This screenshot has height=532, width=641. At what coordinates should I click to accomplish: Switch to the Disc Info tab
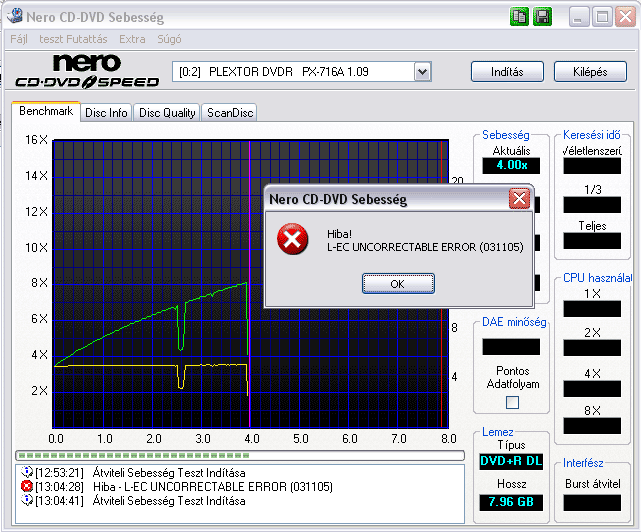click(106, 113)
